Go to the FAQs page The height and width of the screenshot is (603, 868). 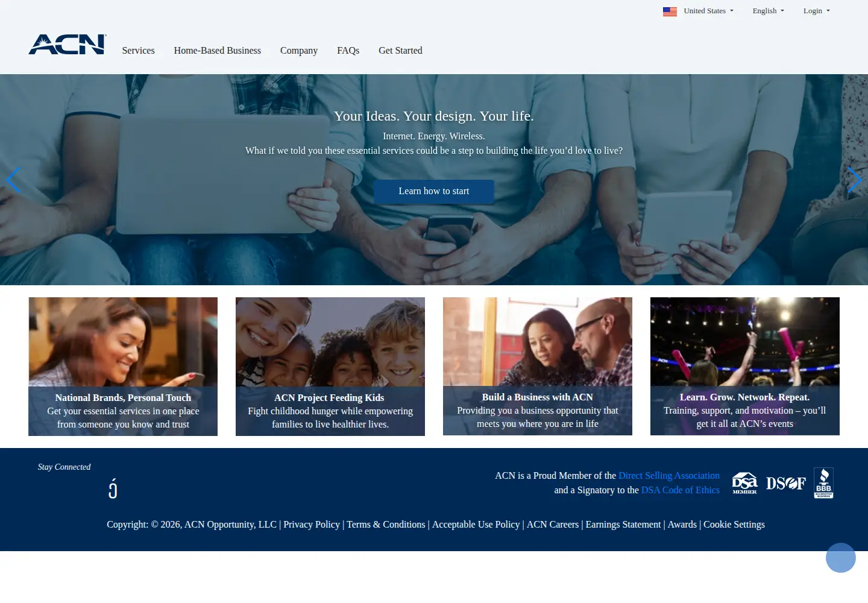(x=348, y=51)
